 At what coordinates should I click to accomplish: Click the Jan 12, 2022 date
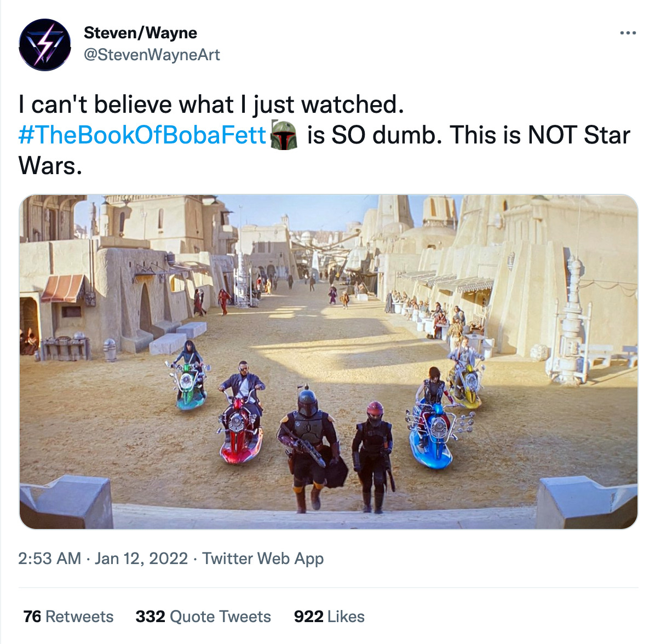141,558
